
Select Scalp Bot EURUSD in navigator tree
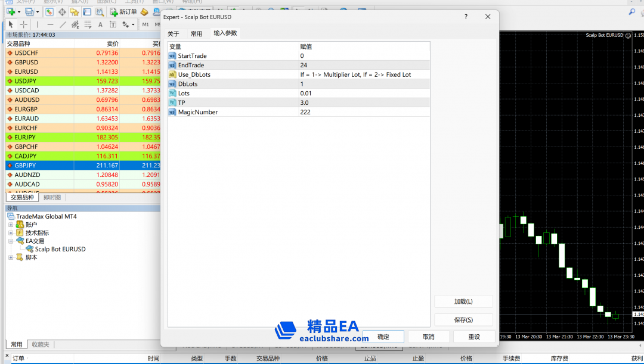click(60, 249)
